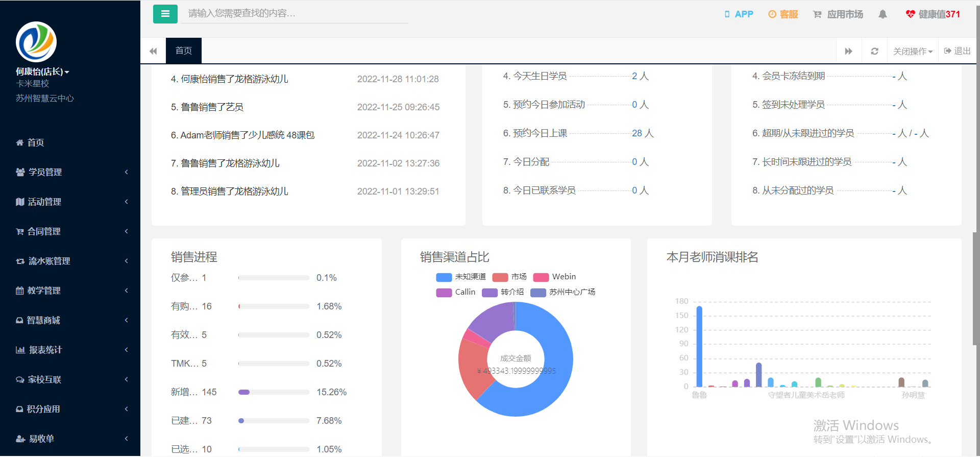Click '何康怡销售了龙格游泳幼儿' record
Screen dimensions: 980x457
[230, 79]
